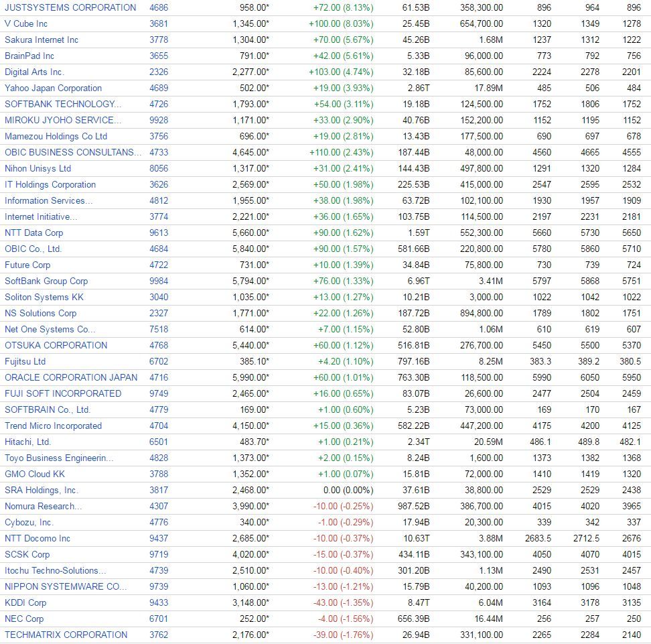651x644 pixels.
Task: Open Trend Micro Incorporated link
Action: pos(53,426)
